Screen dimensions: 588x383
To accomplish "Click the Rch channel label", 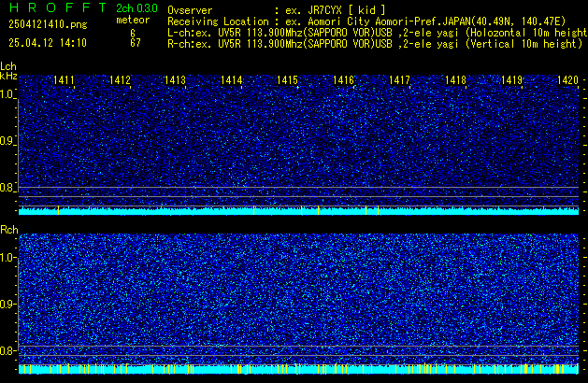I will (x=9, y=230).
